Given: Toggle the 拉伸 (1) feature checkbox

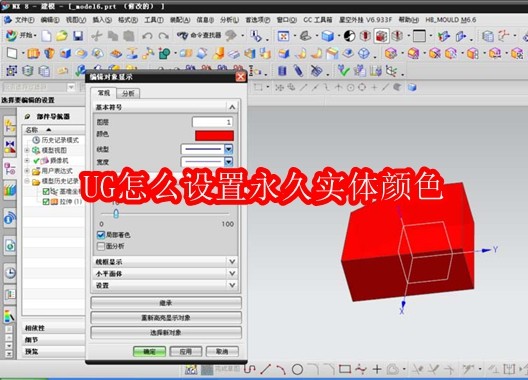Looking at the screenshot, I should 46,202.
